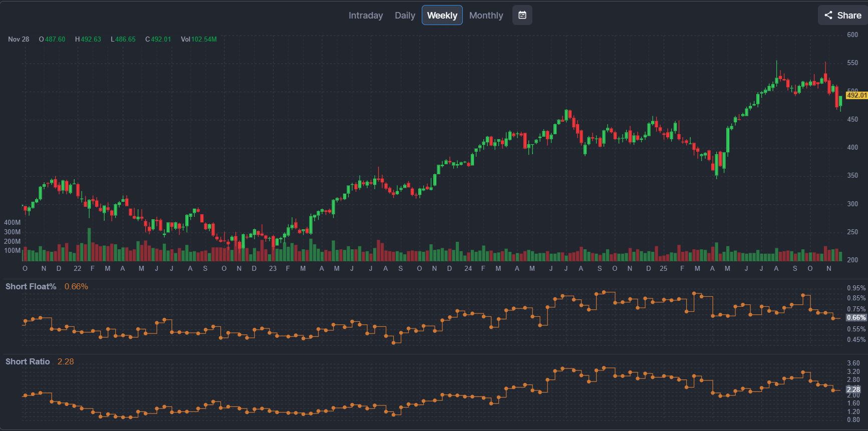Image resolution: width=868 pixels, height=431 pixels.
Task: Click the 600 label on price axis
Action: (852, 35)
